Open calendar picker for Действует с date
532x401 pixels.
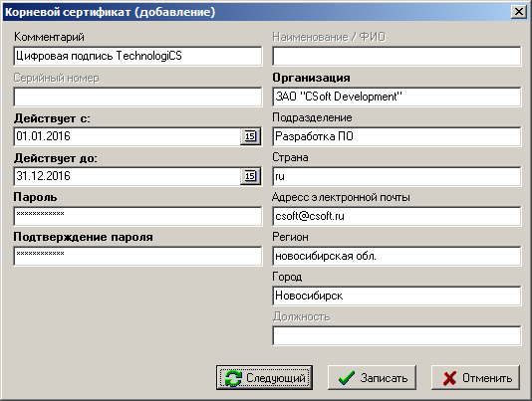[250, 136]
